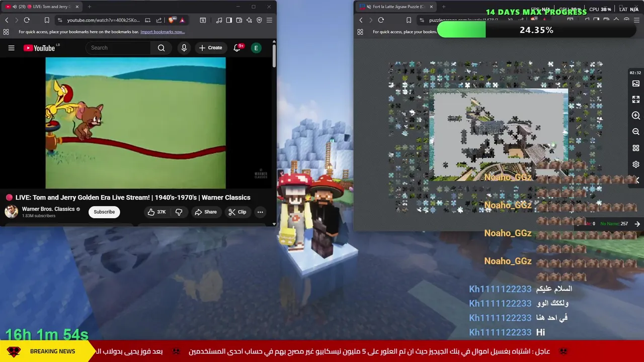This screenshot has width=644, height=362.
Task: Open Brave Rewards triangle icon
Action: pyautogui.click(x=182, y=20)
